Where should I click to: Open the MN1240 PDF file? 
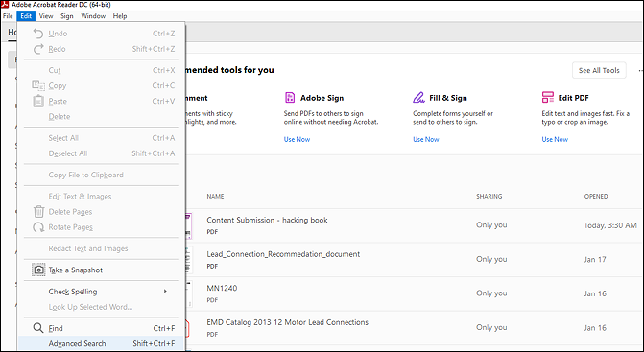click(x=222, y=288)
